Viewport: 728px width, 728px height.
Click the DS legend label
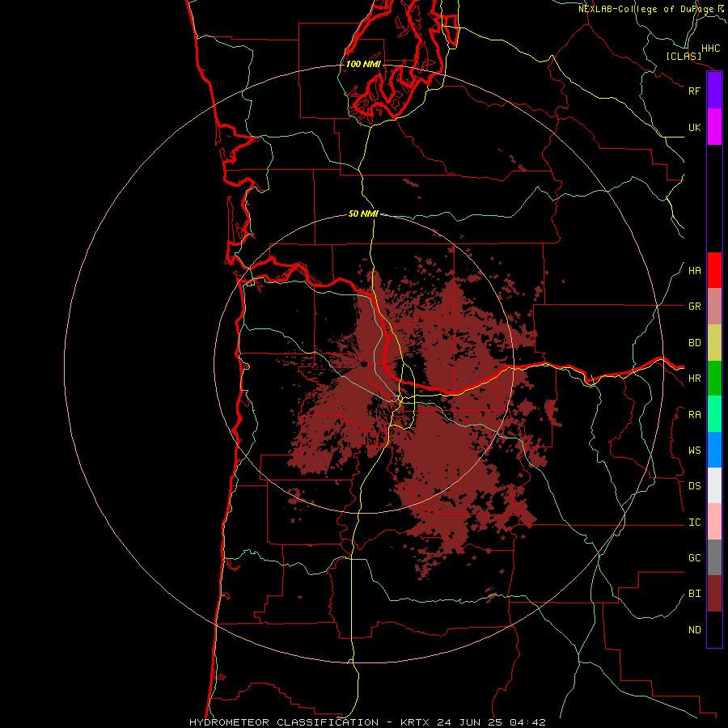click(694, 486)
